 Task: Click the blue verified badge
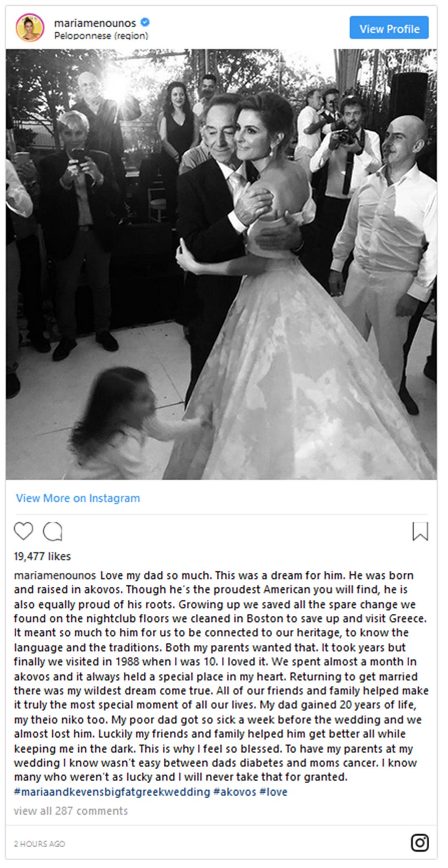coord(145,22)
